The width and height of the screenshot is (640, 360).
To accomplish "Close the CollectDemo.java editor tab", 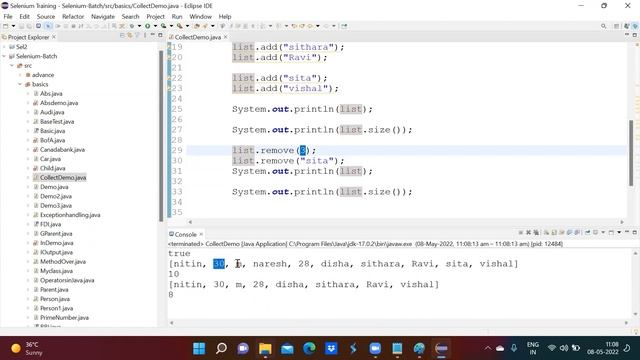I will click(x=226, y=37).
